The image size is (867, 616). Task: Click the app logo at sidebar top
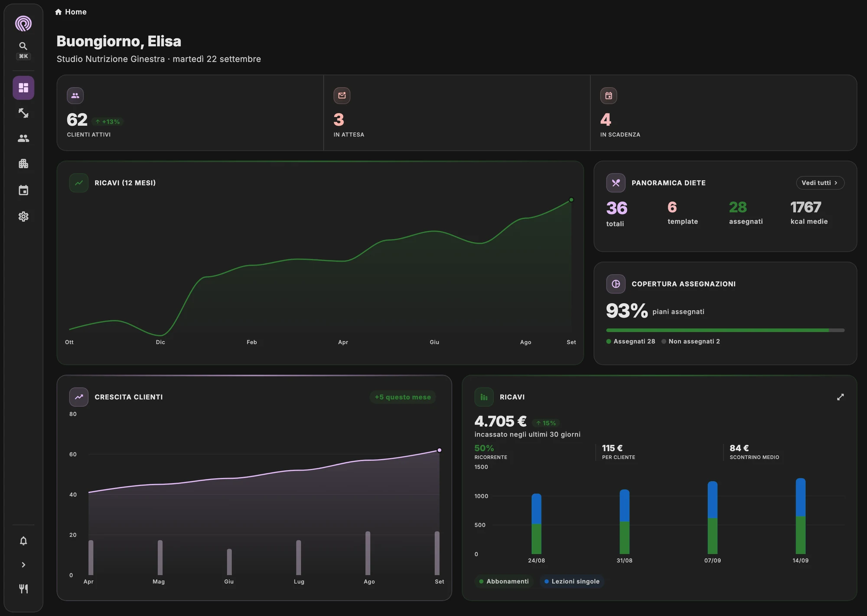point(23,23)
